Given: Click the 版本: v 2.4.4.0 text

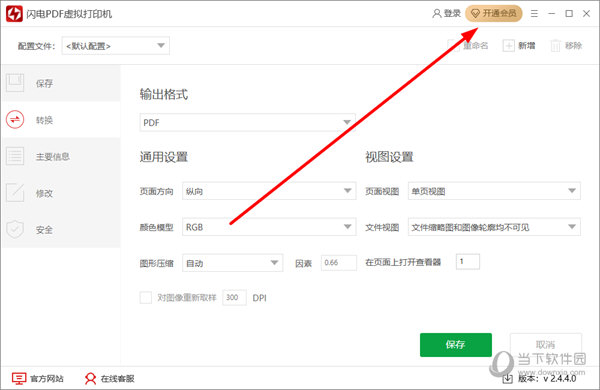Looking at the screenshot, I should point(547,379).
